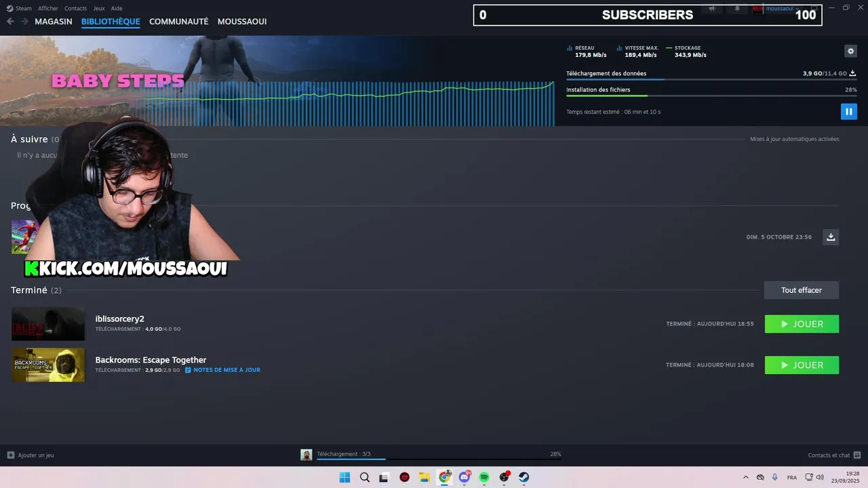Click the Backrooms: Escape Together title
The image size is (868, 488).
click(151, 360)
